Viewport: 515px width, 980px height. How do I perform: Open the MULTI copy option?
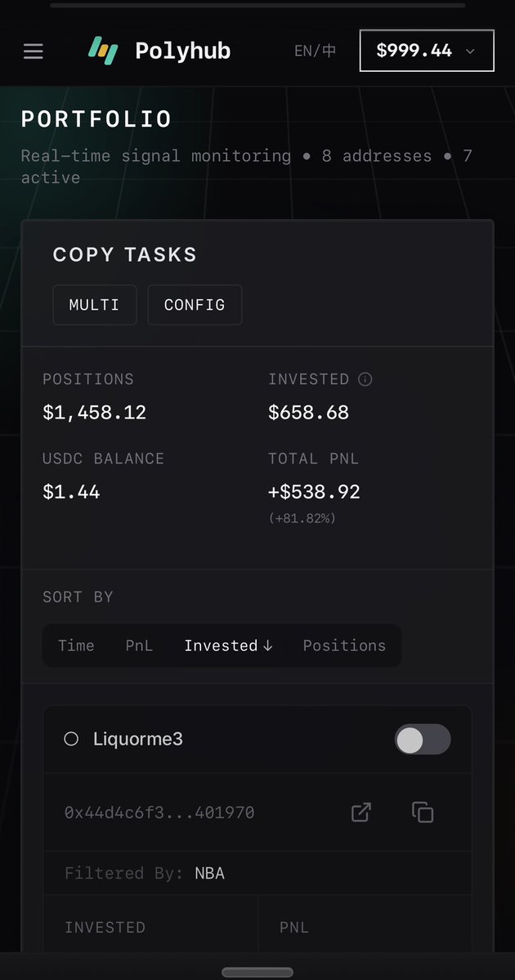[94, 305]
